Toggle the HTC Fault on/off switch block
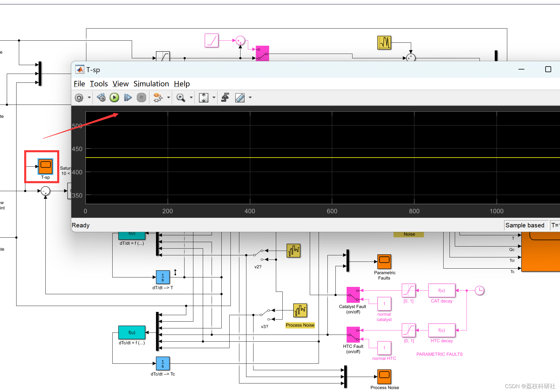 (x=353, y=335)
